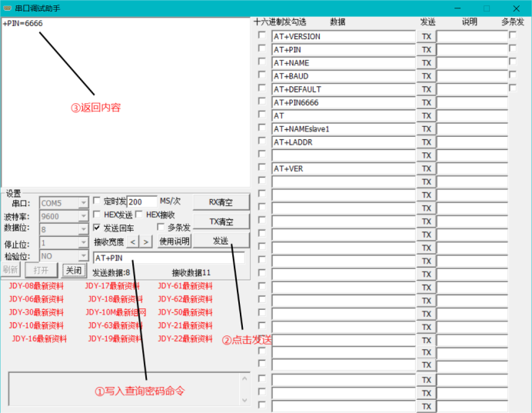Image resolution: width=532 pixels, height=413 pixels.
Task: Click TX next to AT+NAMEslave1
Action: (426, 129)
